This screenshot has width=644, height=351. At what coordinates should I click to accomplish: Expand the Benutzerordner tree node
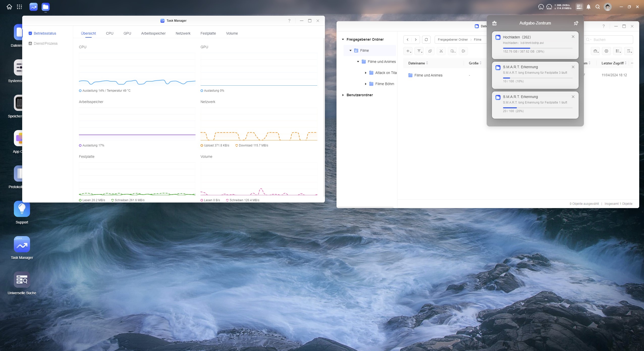click(x=343, y=95)
